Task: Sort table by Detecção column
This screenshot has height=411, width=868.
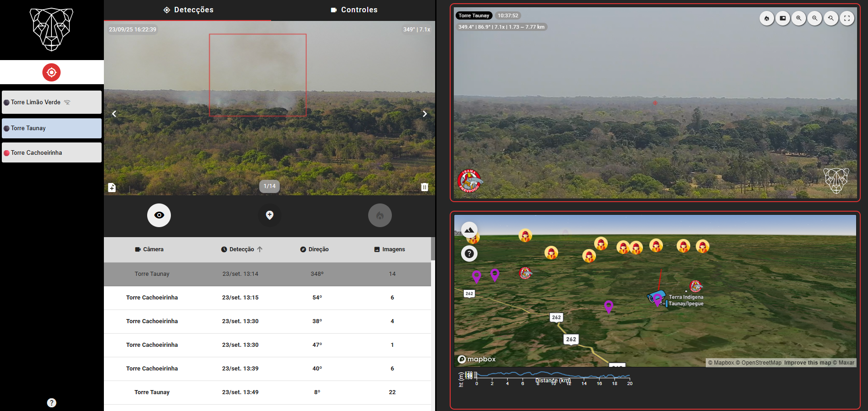Action: tap(241, 249)
